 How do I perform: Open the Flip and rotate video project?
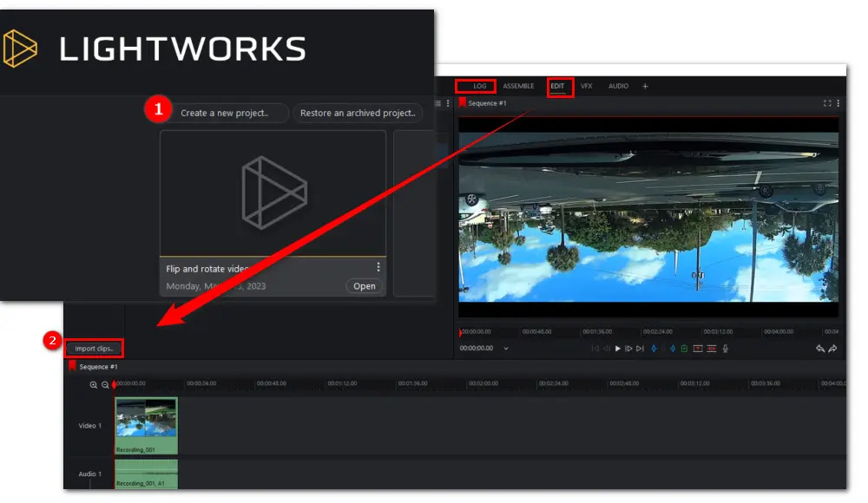click(365, 286)
